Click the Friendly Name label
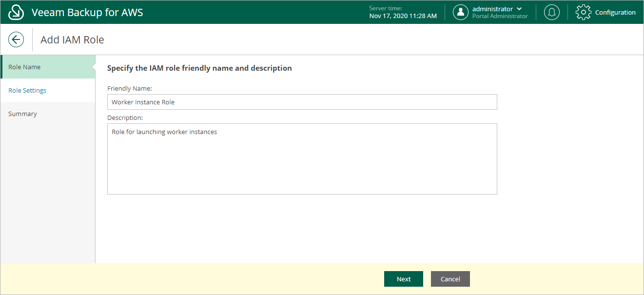The width and height of the screenshot is (644, 295). 130,88
